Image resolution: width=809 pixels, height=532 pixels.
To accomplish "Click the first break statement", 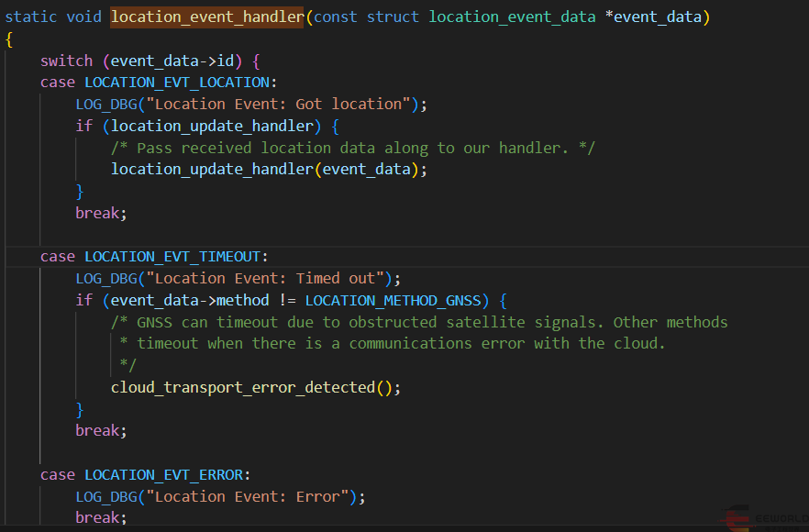I will coord(97,213).
